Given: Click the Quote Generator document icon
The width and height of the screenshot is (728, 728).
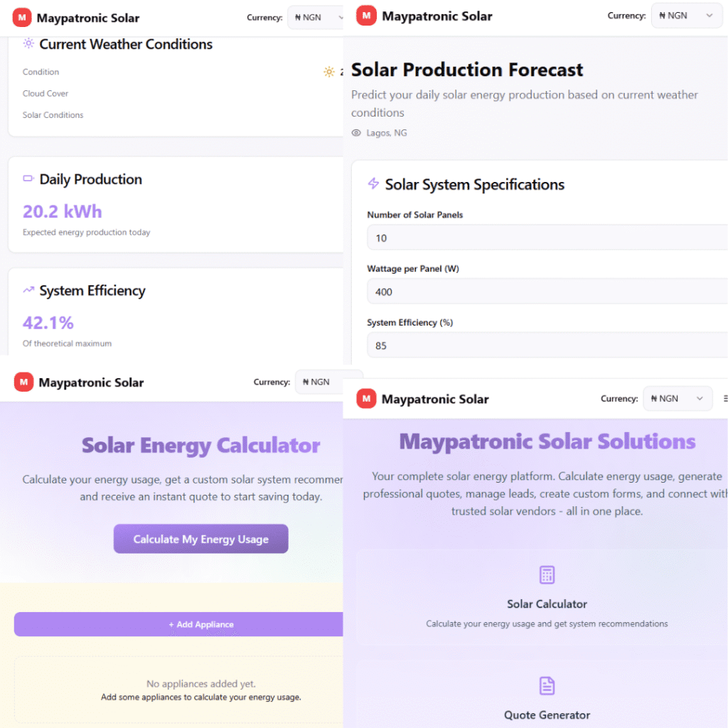Looking at the screenshot, I should click(547, 685).
